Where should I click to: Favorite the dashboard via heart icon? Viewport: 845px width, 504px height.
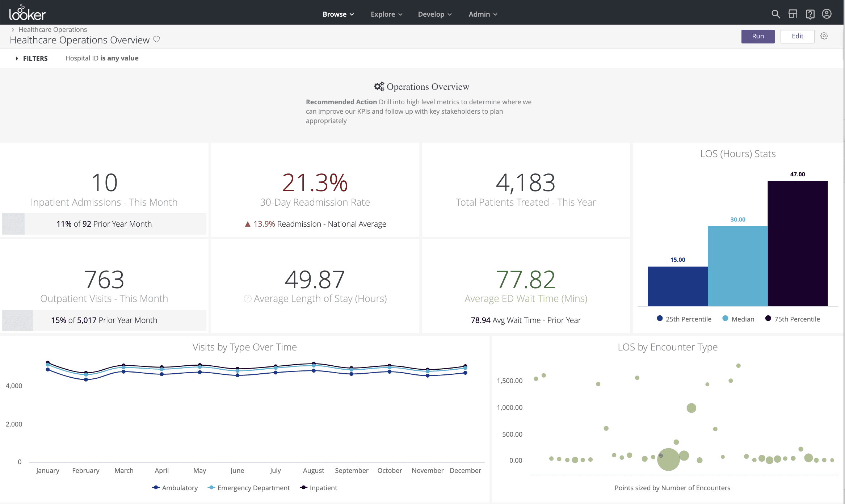[156, 39]
